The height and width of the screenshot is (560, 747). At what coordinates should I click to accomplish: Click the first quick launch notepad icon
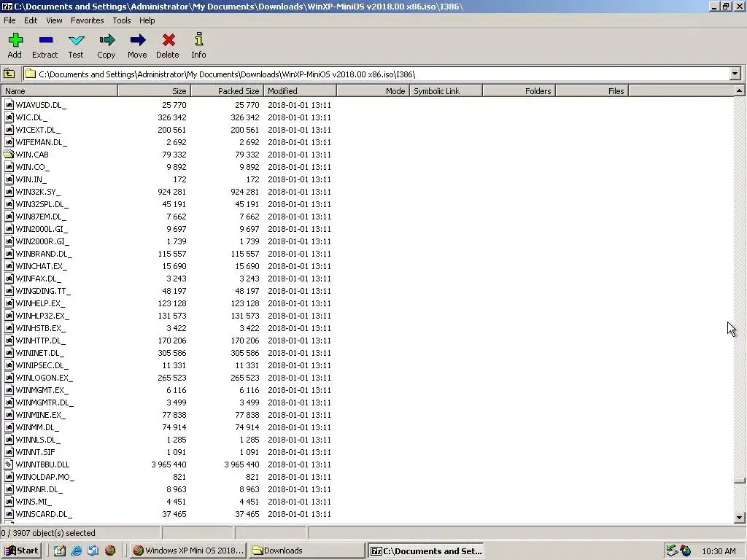[60, 551]
